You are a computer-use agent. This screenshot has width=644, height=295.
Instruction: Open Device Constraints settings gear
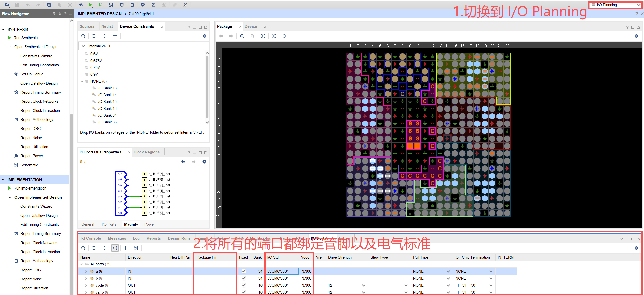[x=204, y=36]
